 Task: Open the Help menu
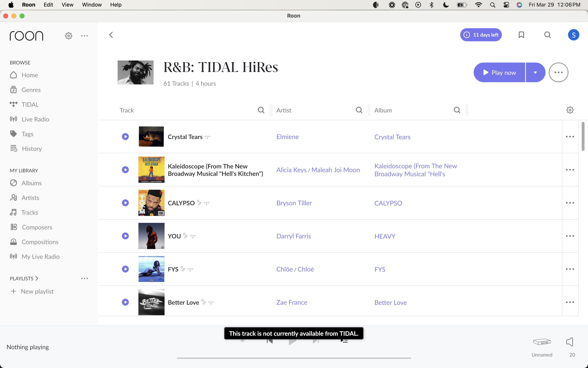point(116,5)
